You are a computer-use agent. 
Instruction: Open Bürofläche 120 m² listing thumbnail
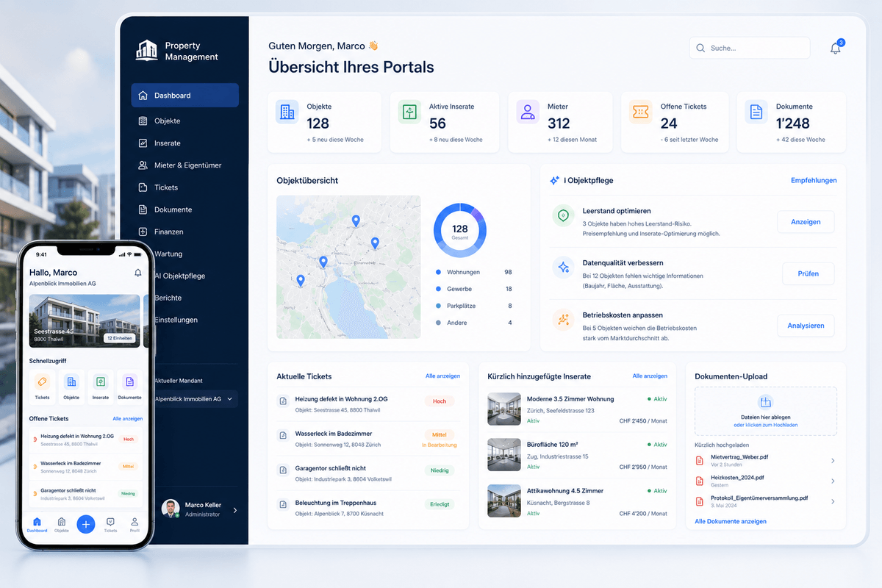[x=504, y=455]
